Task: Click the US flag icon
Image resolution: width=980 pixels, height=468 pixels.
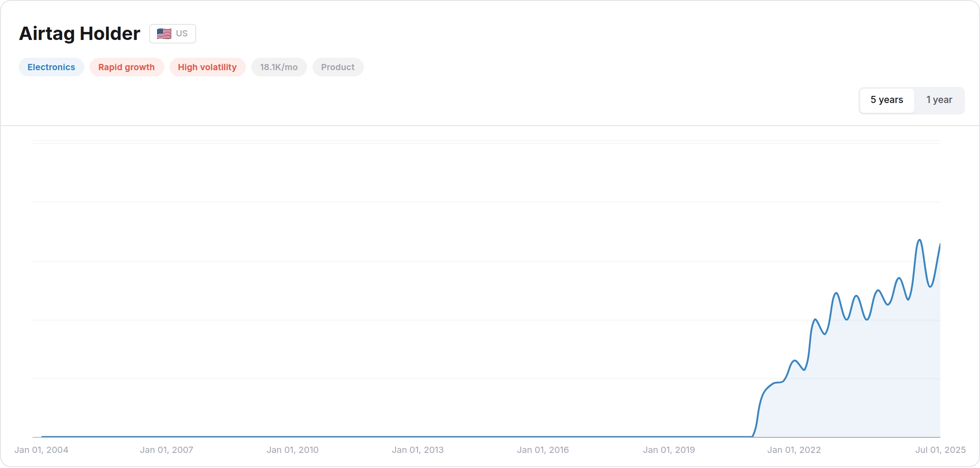Action: pyautogui.click(x=164, y=34)
